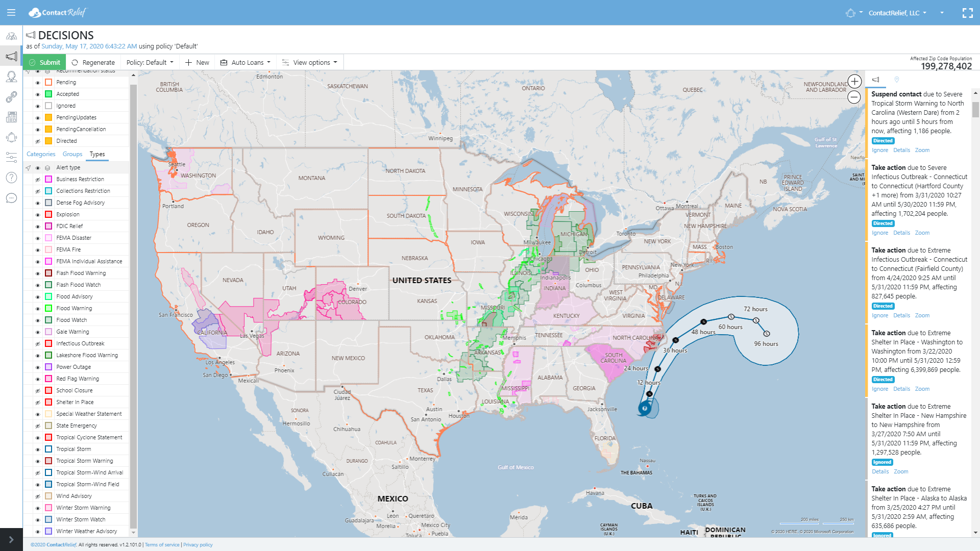The image size is (980, 551).
Task: Show the hidden Directed status
Action: [x=37, y=141]
